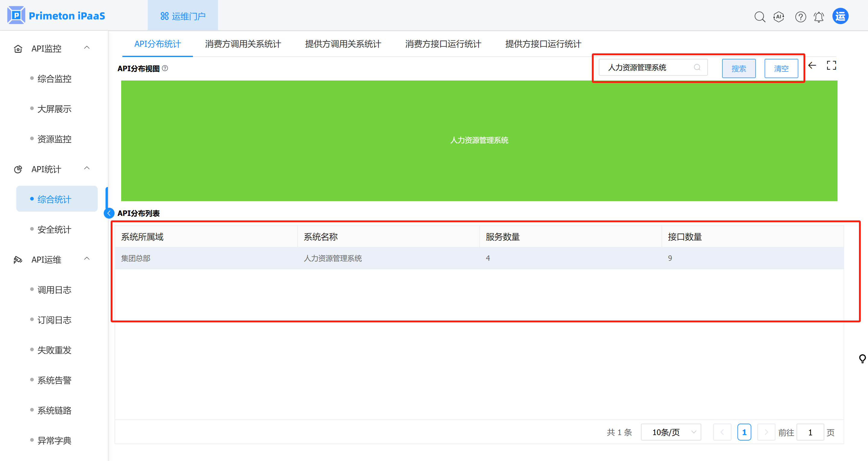Open the 10条/页 page size dropdown
868x461 pixels.
click(671, 432)
